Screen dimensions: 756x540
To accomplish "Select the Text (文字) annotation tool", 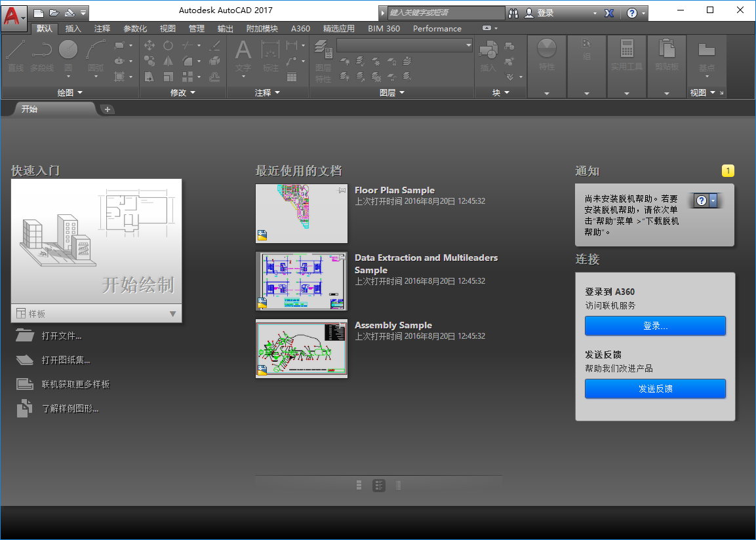I will click(243, 56).
